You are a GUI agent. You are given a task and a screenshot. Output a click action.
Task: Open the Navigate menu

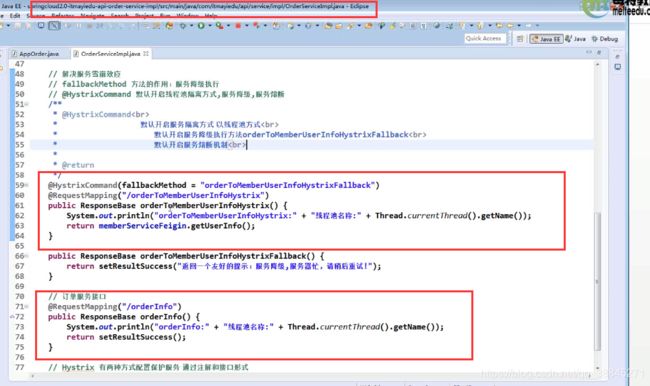coord(92,16)
